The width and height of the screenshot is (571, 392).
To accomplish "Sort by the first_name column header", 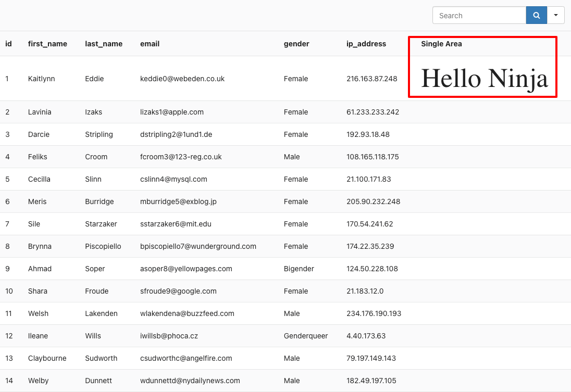I will 47,44.
